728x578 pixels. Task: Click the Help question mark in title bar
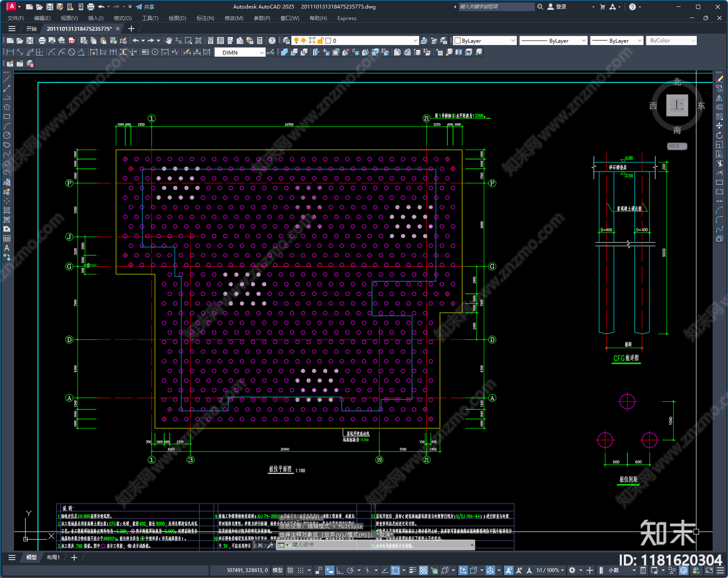coord(632,7)
